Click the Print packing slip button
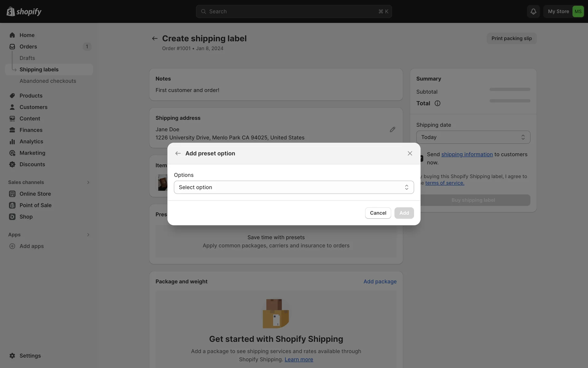Screen dimensions: 588x368 pos(511,38)
